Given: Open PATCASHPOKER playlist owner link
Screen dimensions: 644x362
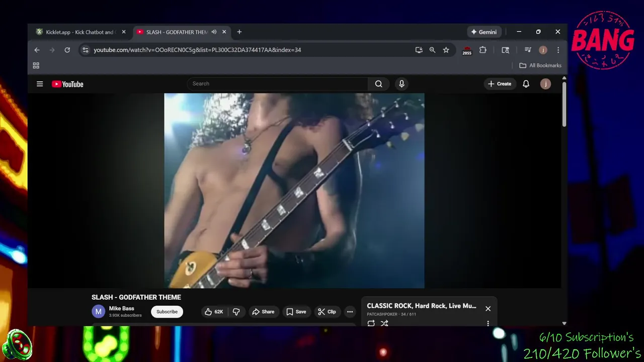Looking at the screenshot, I should 382,314.
